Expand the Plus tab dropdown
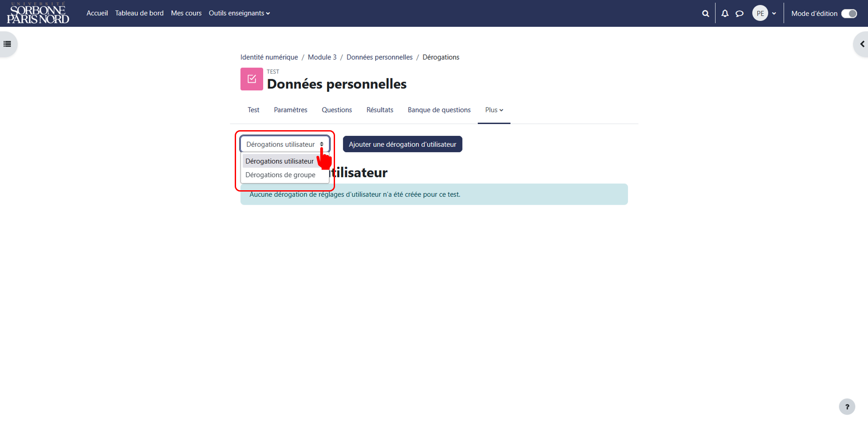 click(494, 110)
